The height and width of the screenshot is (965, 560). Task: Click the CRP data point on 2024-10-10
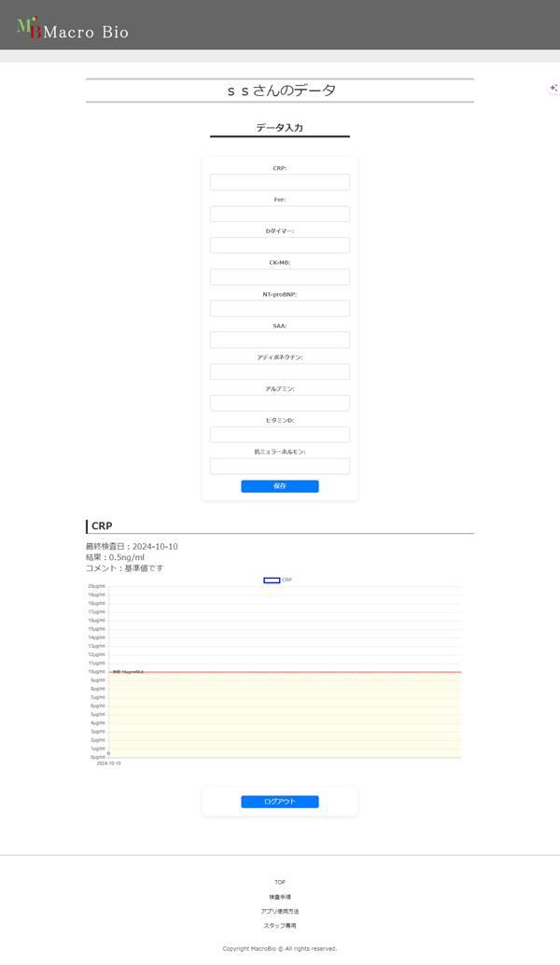(109, 753)
